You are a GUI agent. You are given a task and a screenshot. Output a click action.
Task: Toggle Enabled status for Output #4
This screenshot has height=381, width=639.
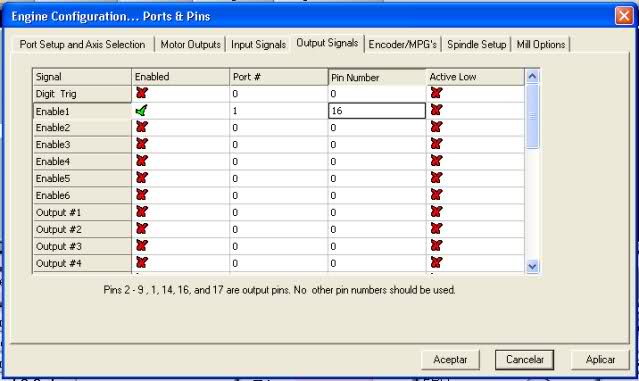click(141, 263)
